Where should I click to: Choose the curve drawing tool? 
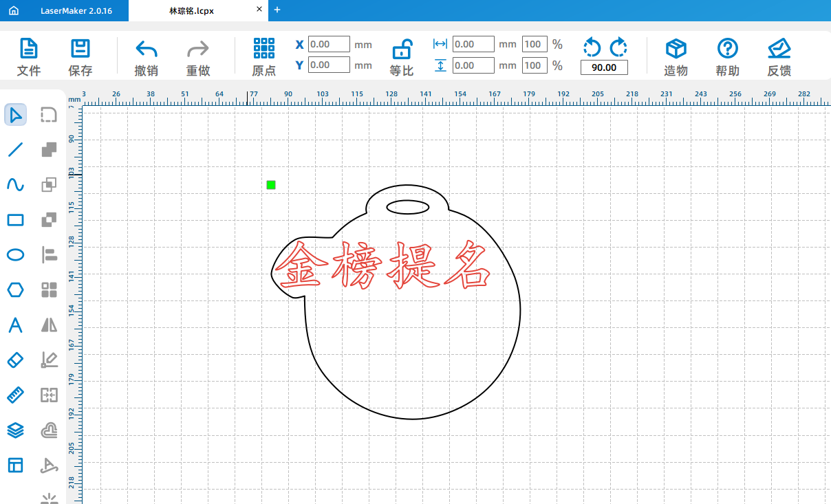coord(15,184)
